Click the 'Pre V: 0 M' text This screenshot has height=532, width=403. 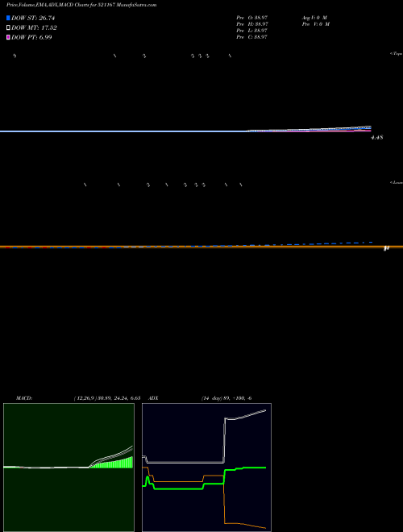pyautogui.click(x=316, y=24)
